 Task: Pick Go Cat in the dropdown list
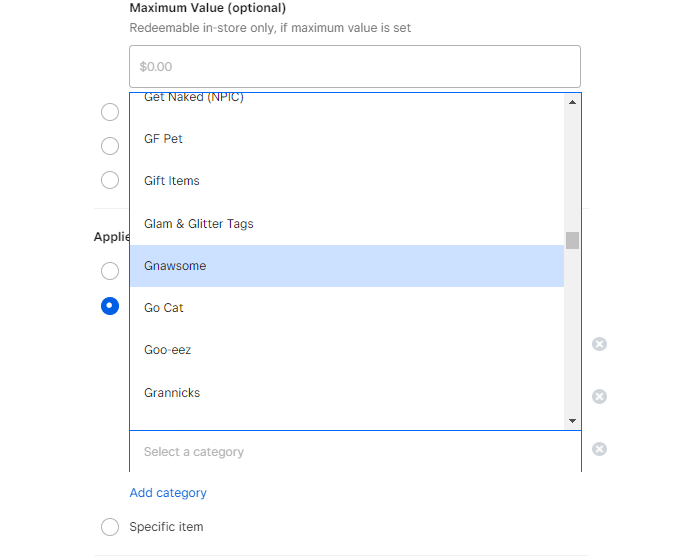coord(346,308)
